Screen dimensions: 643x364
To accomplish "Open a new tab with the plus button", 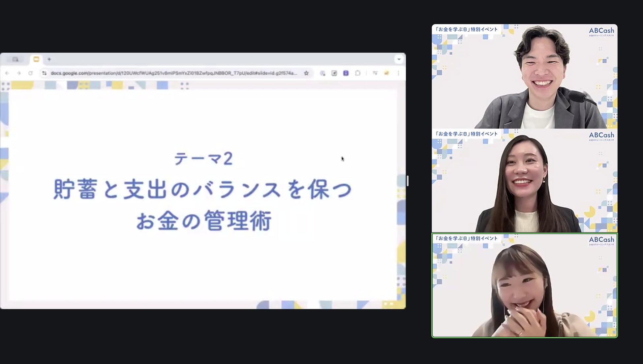I will click(49, 59).
